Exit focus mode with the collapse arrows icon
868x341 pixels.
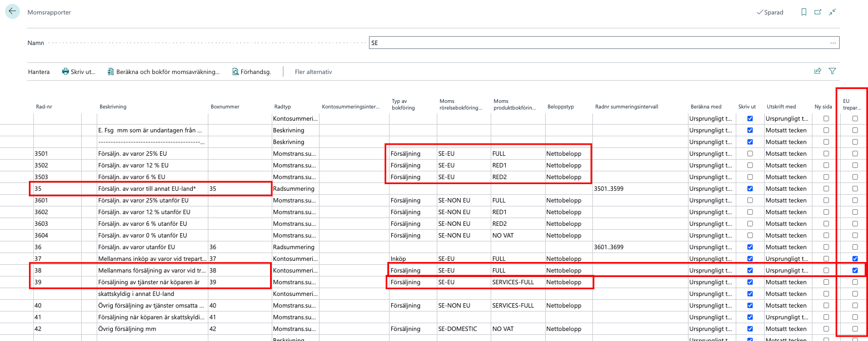click(x=832, y=12)
